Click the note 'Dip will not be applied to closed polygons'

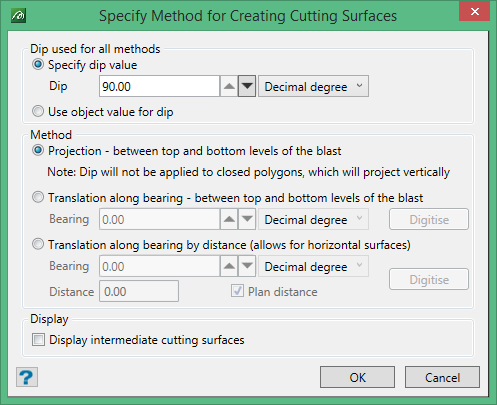(x=248, y=172)
